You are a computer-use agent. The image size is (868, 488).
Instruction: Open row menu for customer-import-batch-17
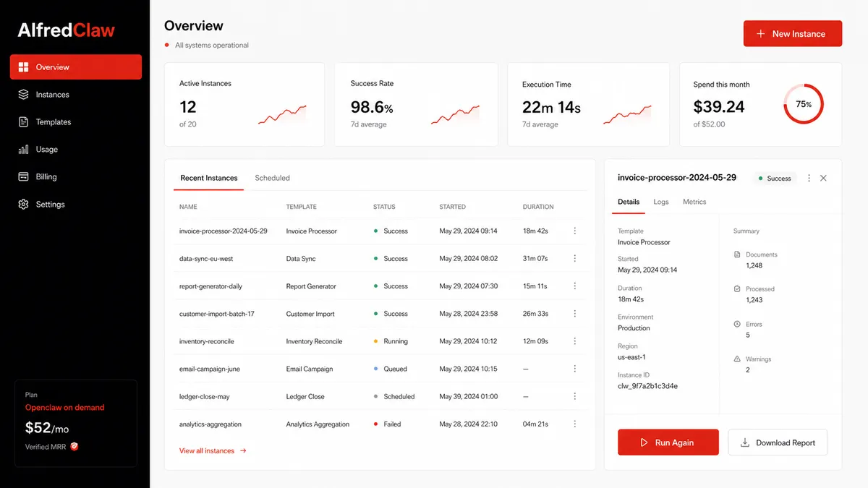tap(575, 314)
